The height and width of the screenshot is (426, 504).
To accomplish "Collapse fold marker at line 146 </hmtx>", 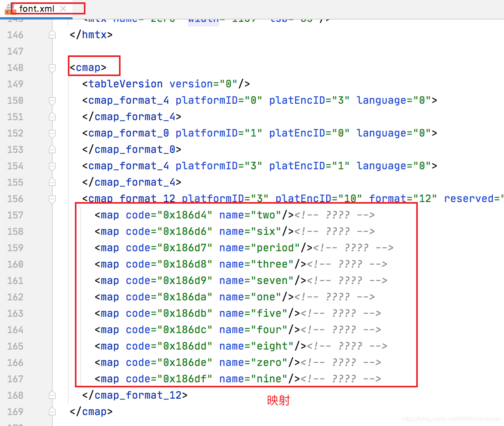I will [x=52, y=35].
